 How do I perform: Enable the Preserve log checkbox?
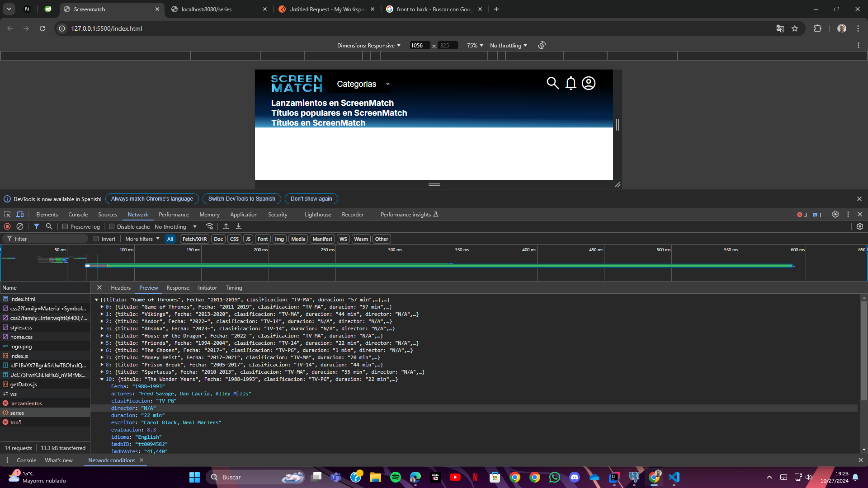click(x=65, y=227)
